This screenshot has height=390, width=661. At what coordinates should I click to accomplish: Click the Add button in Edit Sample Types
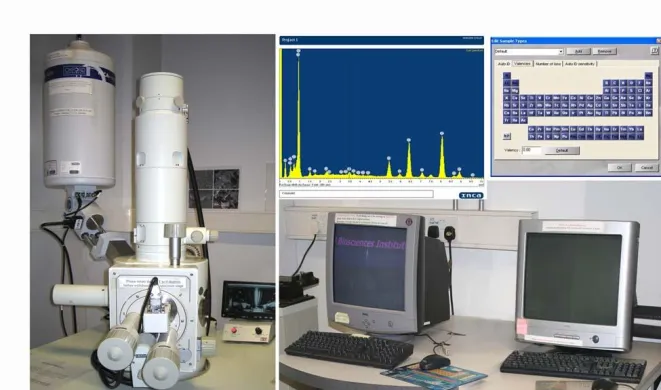point(578,51)
